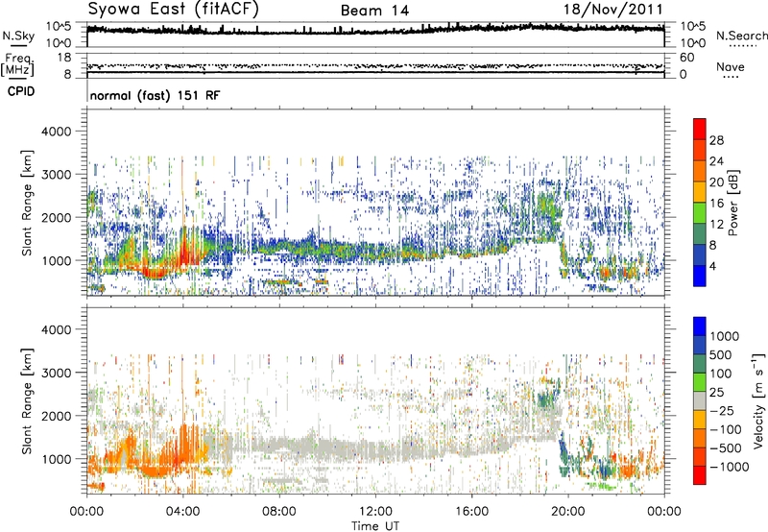The image size is (768, 532).
Task: Click the 'N.Sky' legend label
Action: coord(18,36)
